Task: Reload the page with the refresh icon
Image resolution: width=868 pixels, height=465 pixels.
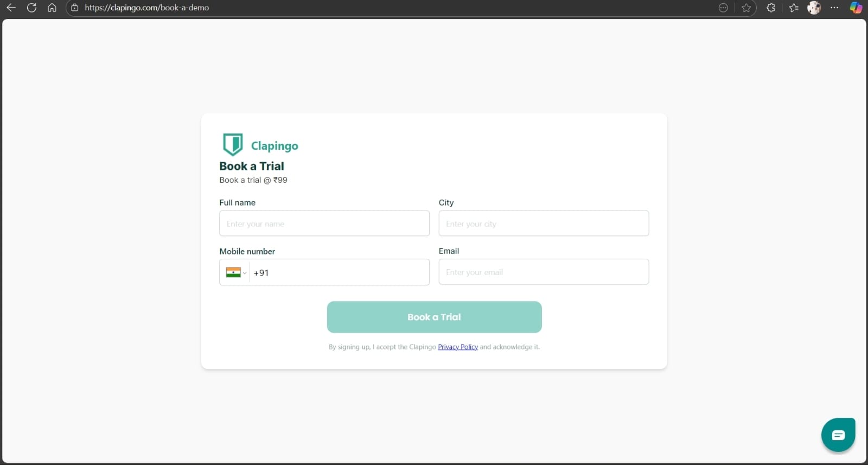Action: (x=31, y=8)
